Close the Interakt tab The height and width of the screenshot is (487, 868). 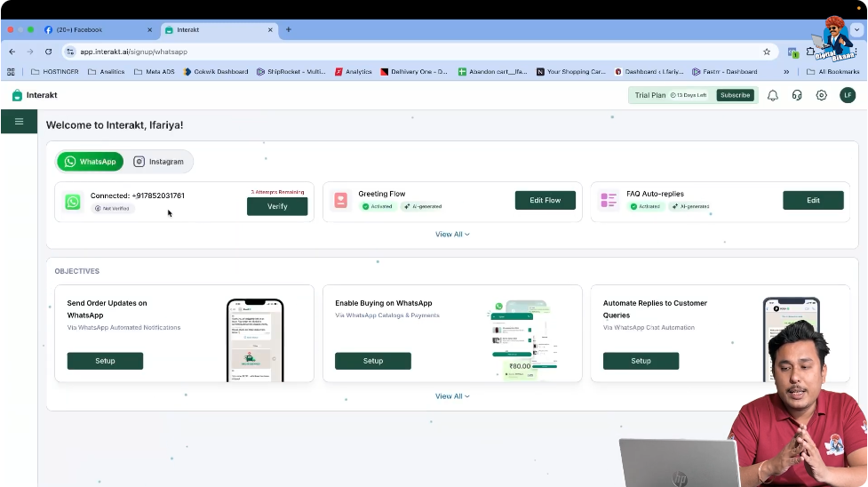pyautogui.click(x=270, y=30)
